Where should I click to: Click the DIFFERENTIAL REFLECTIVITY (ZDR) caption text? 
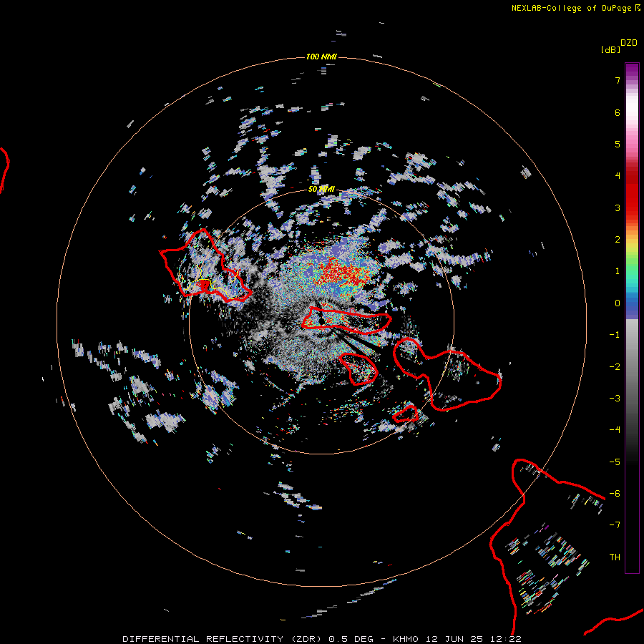click(223, 639)
